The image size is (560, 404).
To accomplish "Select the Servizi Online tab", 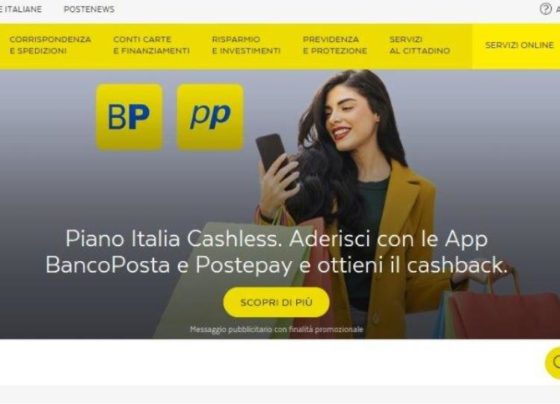I will coord(519,45).
